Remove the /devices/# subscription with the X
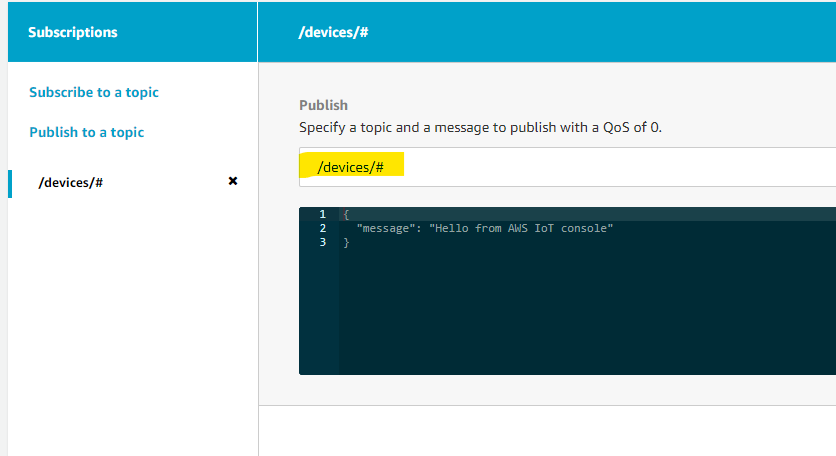Screen dimensions: 836x456 tap(233, 182)
